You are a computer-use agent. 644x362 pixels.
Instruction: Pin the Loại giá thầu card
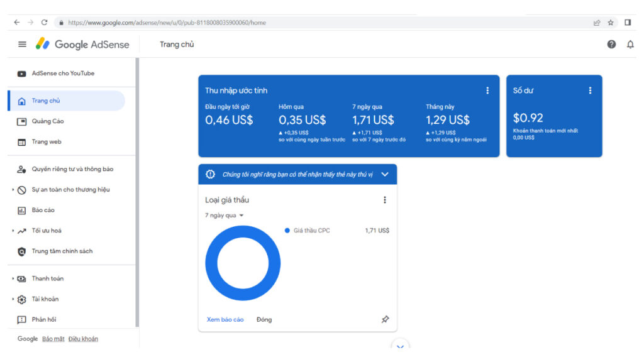point(385,319)
